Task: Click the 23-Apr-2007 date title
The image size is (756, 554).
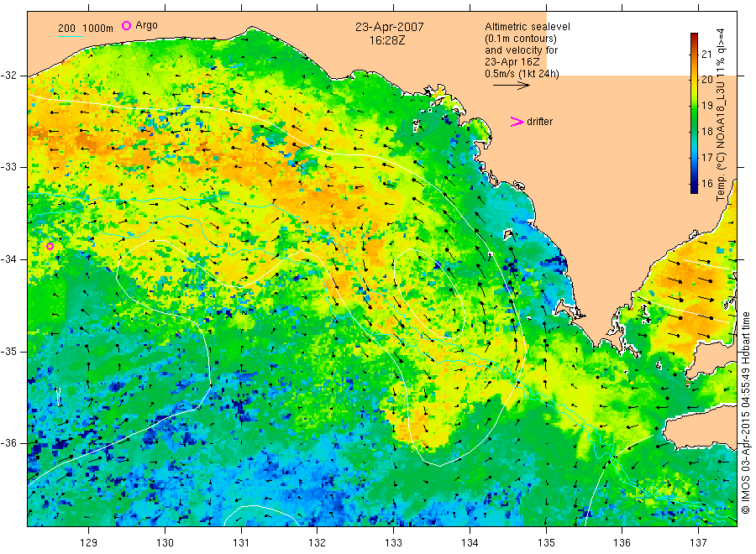Action: pos(390,27)
